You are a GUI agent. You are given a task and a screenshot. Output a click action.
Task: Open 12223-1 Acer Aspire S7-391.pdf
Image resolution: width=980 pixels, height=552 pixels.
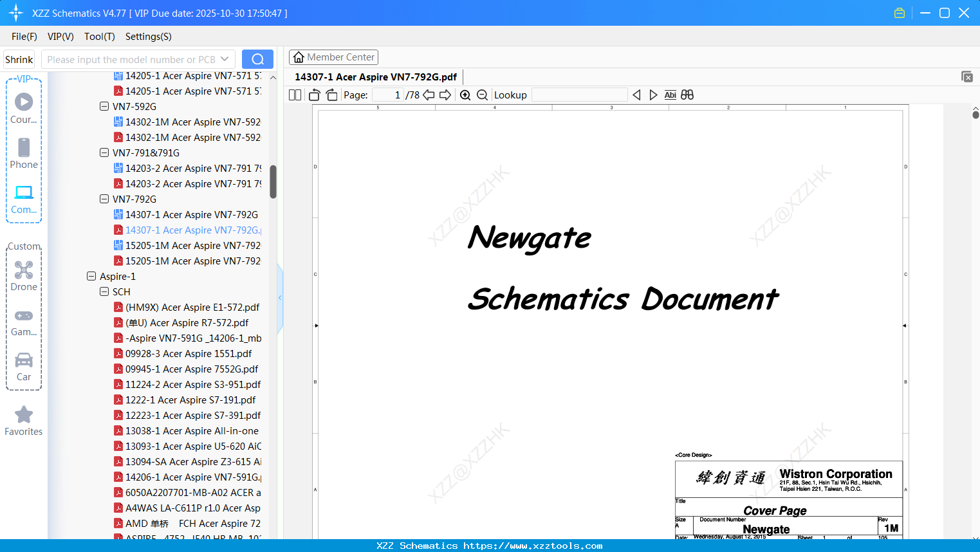tap(187, 415)
